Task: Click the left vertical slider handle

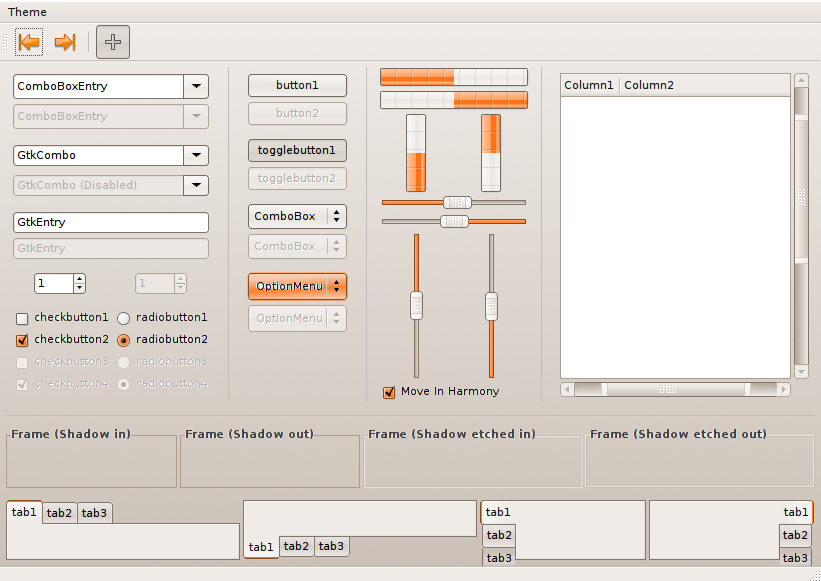Action: (x=416, y=306)
